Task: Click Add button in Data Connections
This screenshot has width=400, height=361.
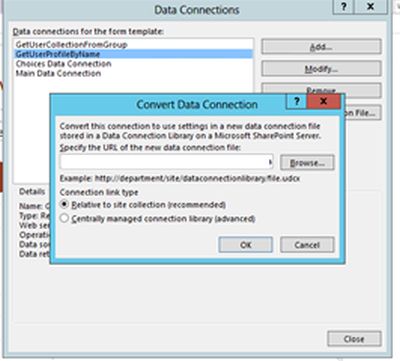Action: 321,47
